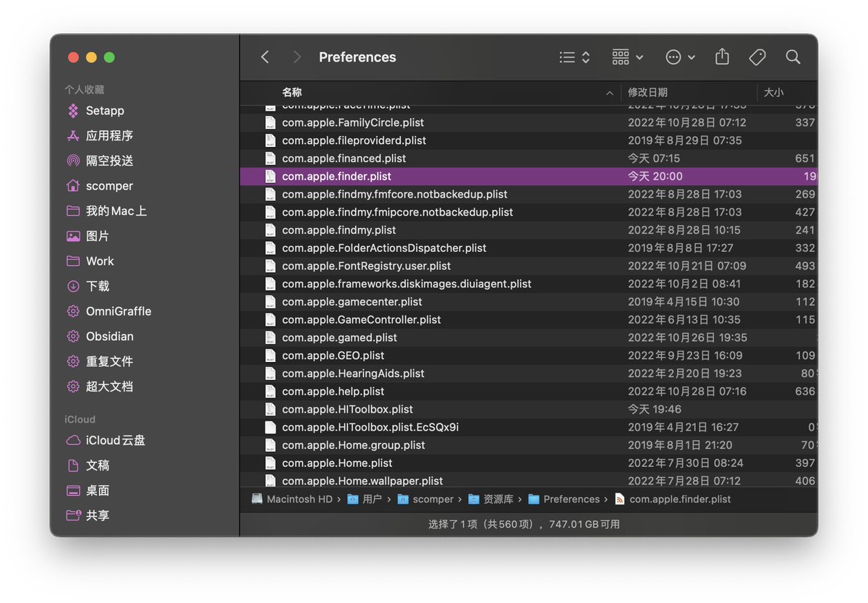Click the Share toolbar icon
868x603 pixels.
[x=722, y=57]
